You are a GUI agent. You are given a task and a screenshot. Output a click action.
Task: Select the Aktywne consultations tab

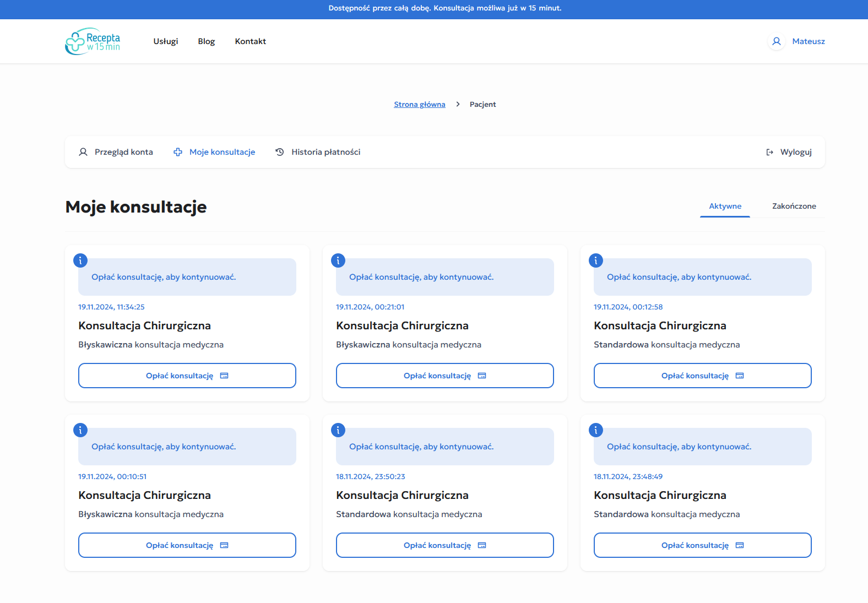tap(725, 206)
